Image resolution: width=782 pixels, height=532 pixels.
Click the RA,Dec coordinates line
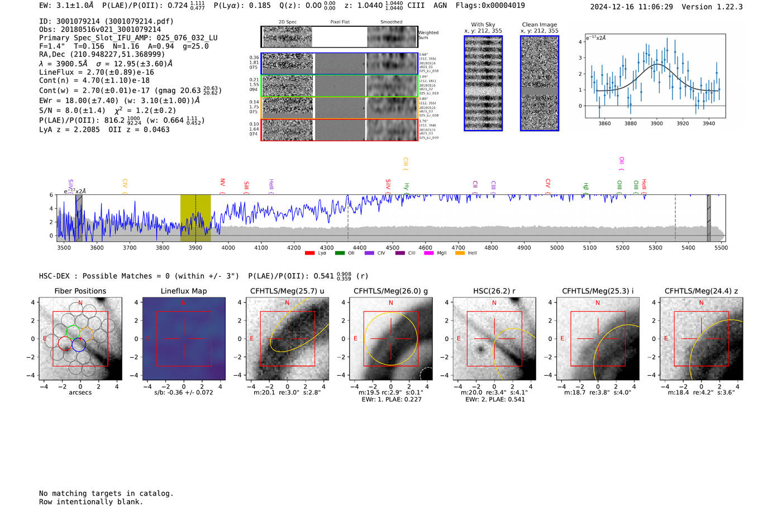point(102,54)
